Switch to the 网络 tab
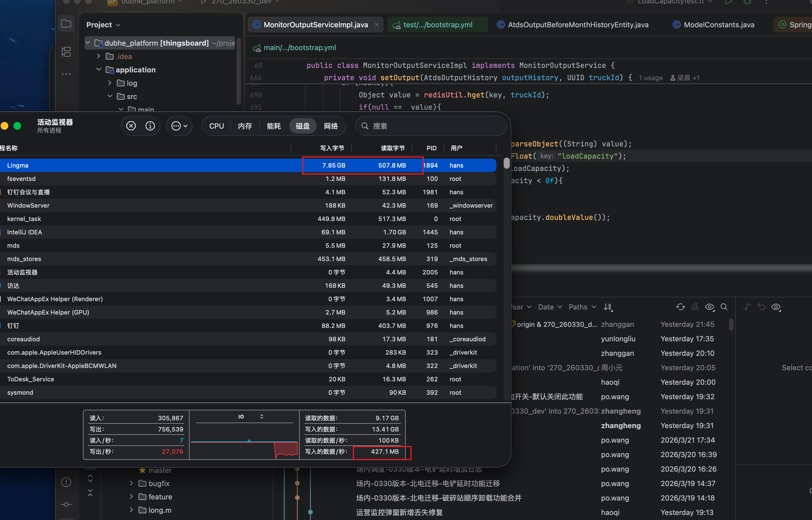This screenshot has height=520, width=812. (x=331, y=126)
